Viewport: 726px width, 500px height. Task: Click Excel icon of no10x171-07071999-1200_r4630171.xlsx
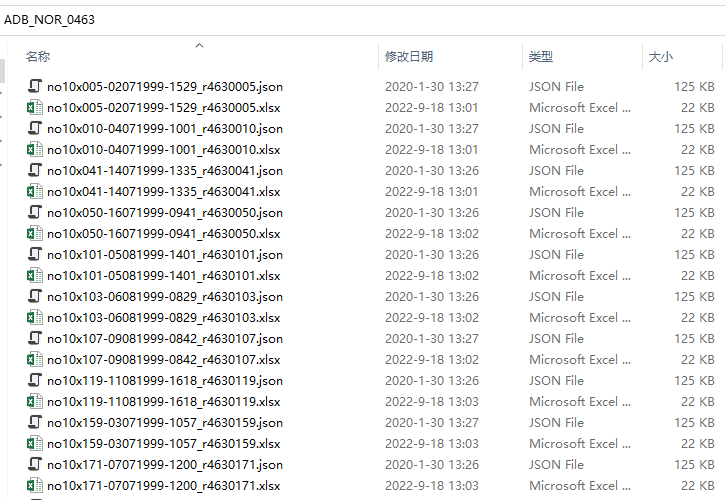(x=35, y=486)
